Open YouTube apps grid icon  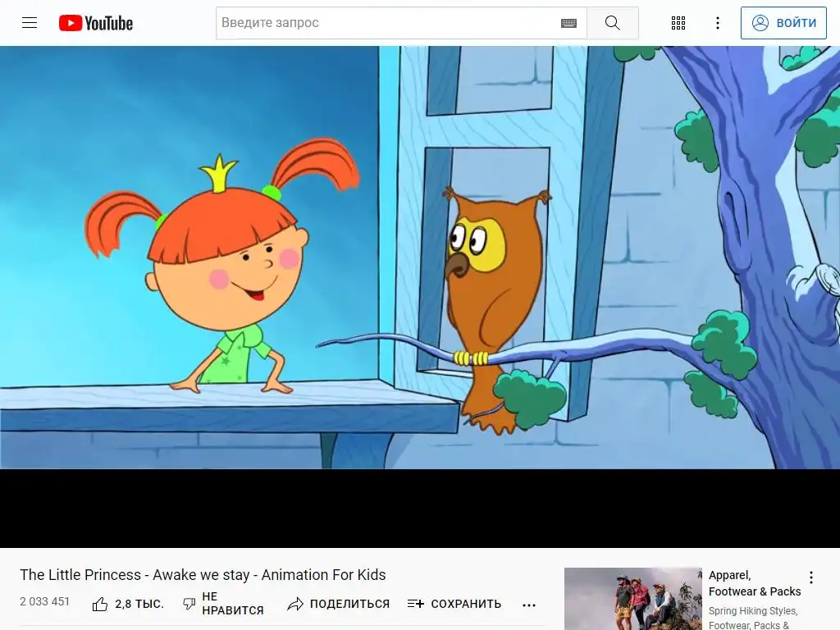pyautogui.click(x=678, y=23)
